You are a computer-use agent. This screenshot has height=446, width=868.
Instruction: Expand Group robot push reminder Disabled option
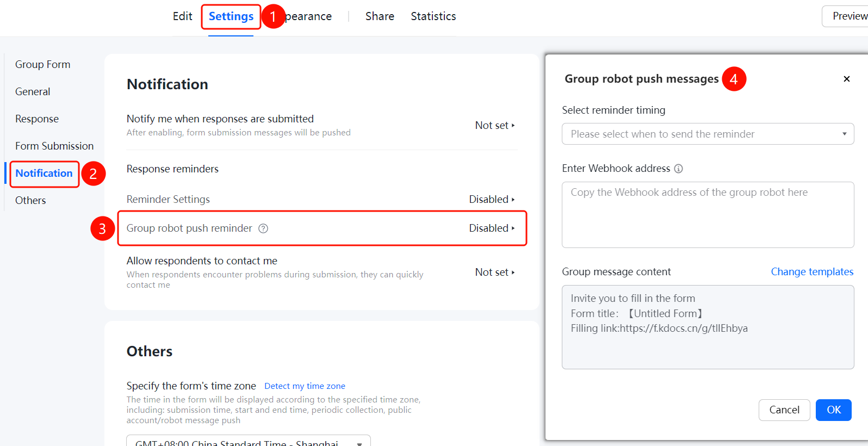(492, 228)
